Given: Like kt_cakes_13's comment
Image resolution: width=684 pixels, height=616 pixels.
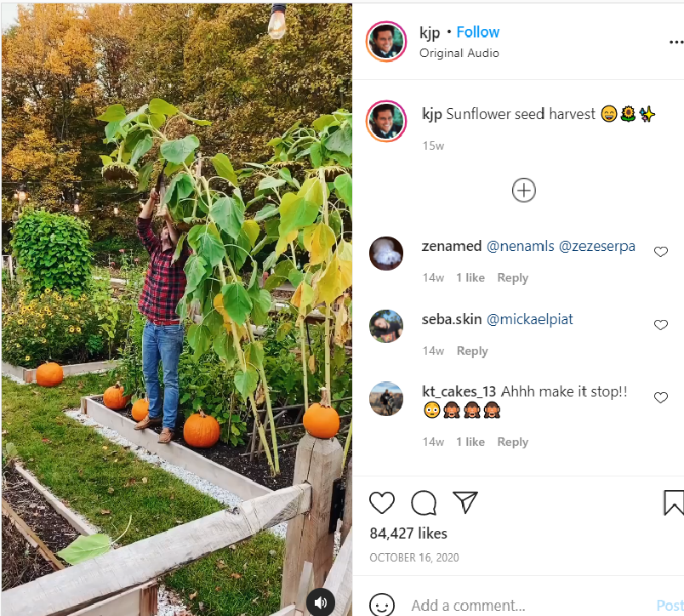Looking at the screenshot, I should [x=661, y=397].
